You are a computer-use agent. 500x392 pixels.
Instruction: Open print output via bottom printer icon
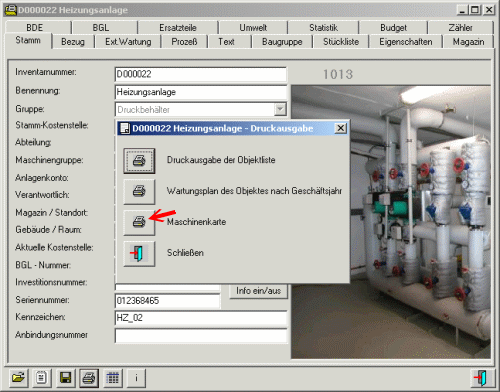(x=89, y=378)
